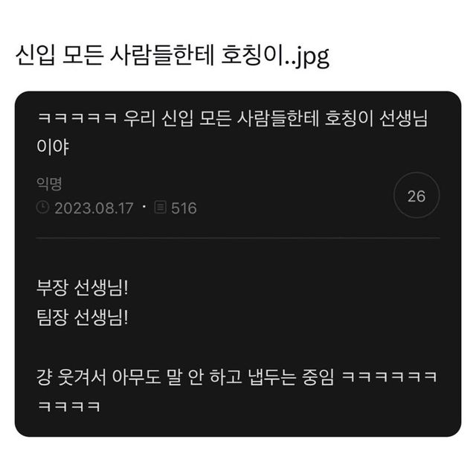
Task: Open the heading 신입 모든 사람들한테 호칭이..jpg
Action: [172, 57]
